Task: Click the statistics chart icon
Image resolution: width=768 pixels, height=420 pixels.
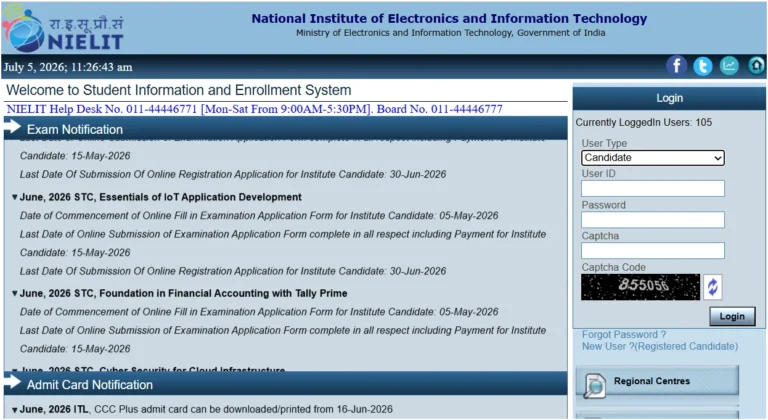Action: coord(729,66)
